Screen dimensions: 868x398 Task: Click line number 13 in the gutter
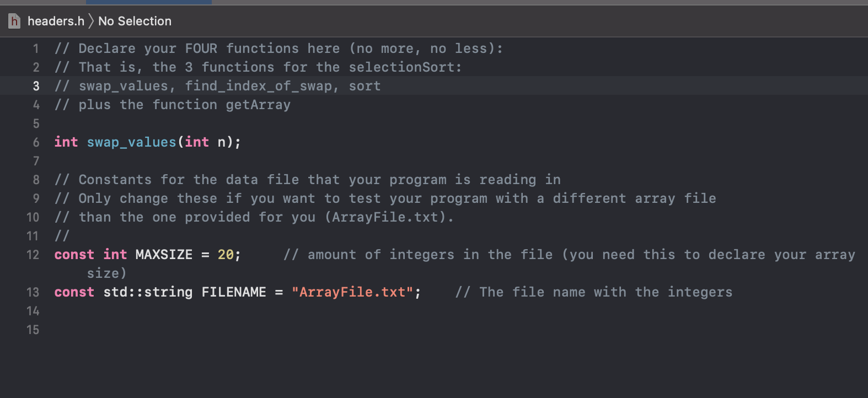click(x=33, y=292)
